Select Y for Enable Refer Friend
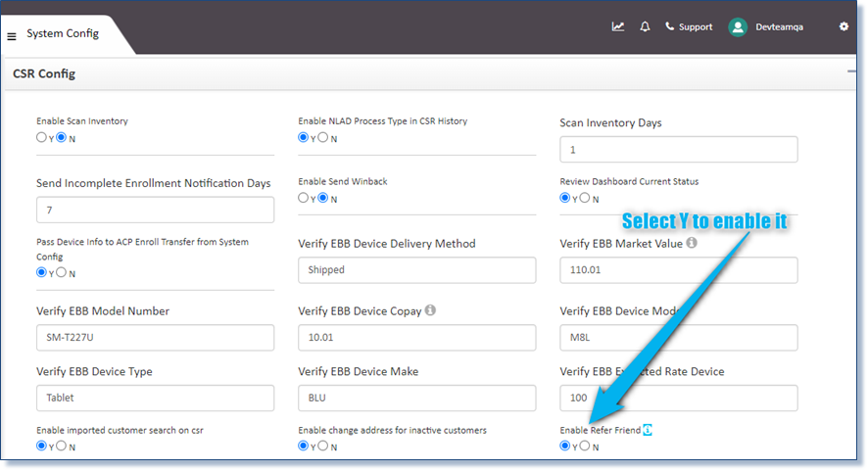868x471 pixels. point(565,445)
